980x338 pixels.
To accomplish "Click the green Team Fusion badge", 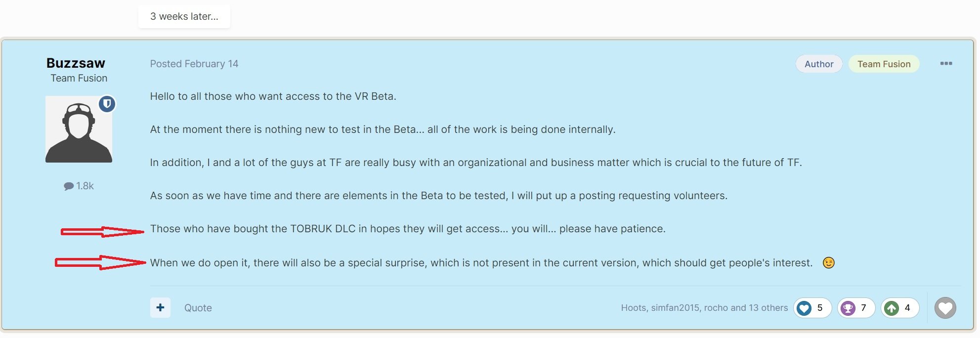I will click(x=884, y=64).
